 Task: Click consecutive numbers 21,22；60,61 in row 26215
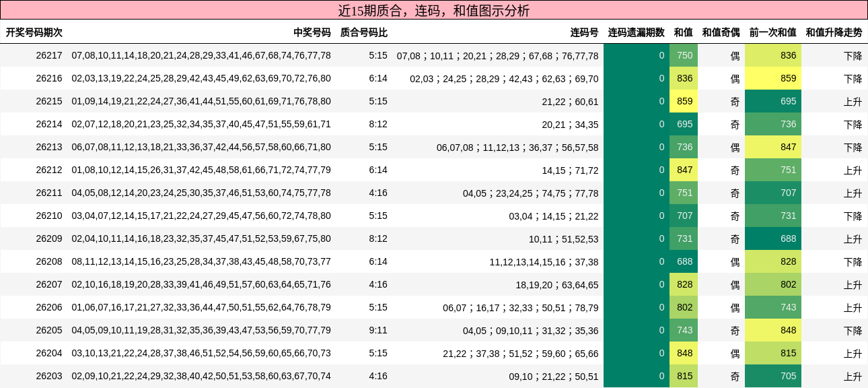click(x=570, y=101)
